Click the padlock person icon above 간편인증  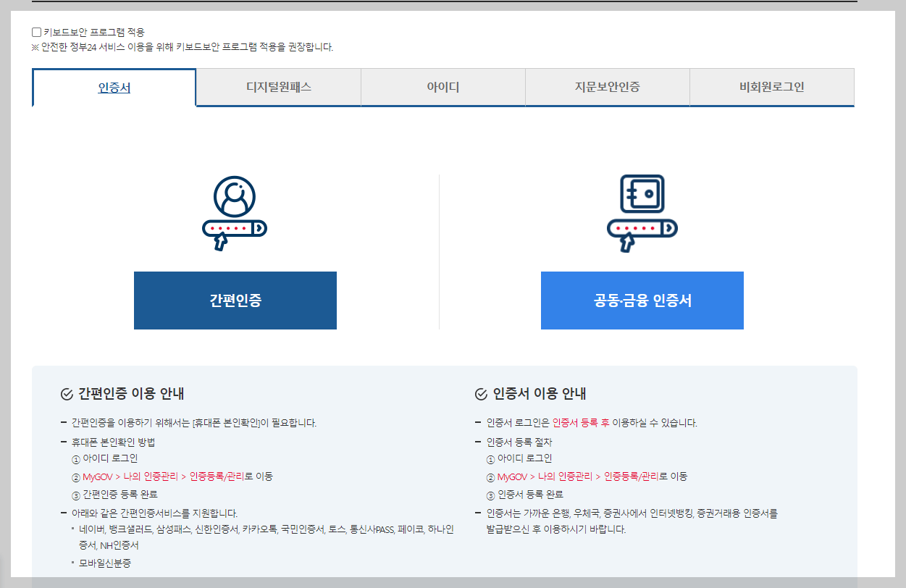point(235,211)
